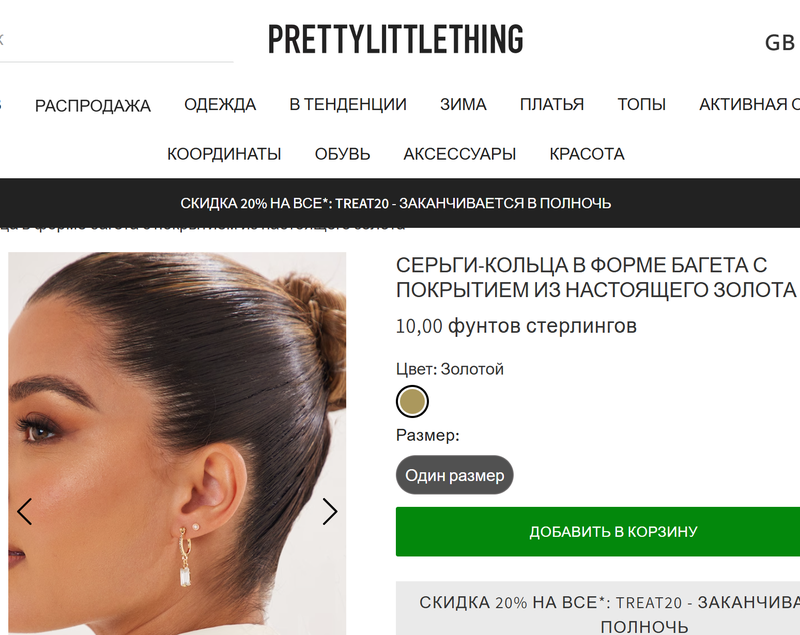Select the gold color swatch
The image size is (800, 635).
click(x=412, y=401)
